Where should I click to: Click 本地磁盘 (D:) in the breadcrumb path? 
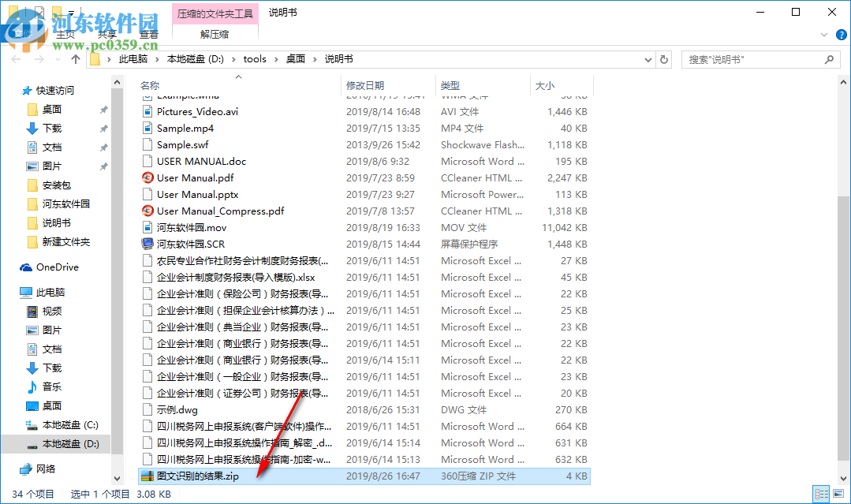click(195, 58)
